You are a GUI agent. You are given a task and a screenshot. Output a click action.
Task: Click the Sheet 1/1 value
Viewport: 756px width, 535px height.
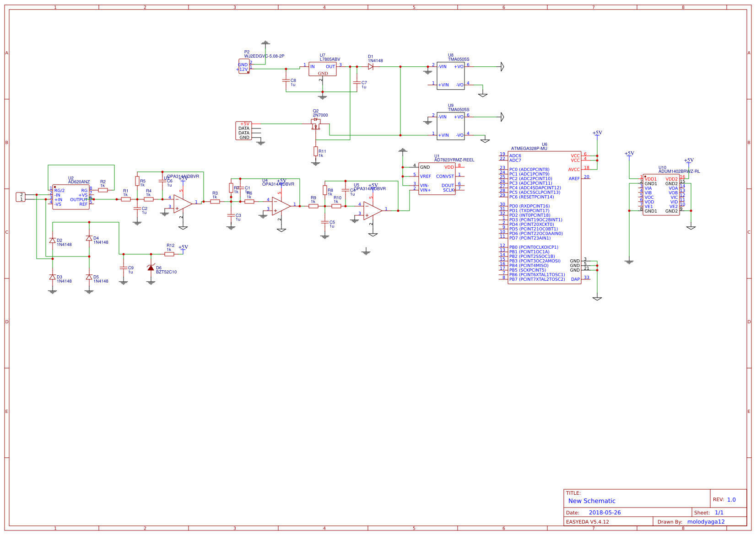pyautogui.click(x=719, y=513)
